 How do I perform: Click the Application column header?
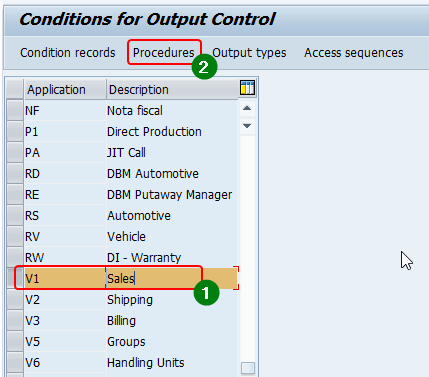pos(65,89)
